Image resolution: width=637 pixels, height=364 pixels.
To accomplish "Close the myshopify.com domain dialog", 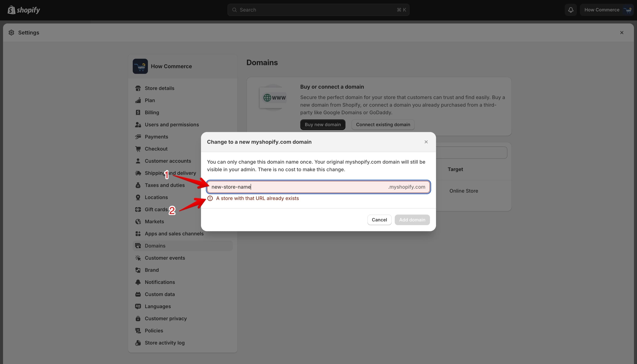I will pyautogui.click(x=426, y=142).
